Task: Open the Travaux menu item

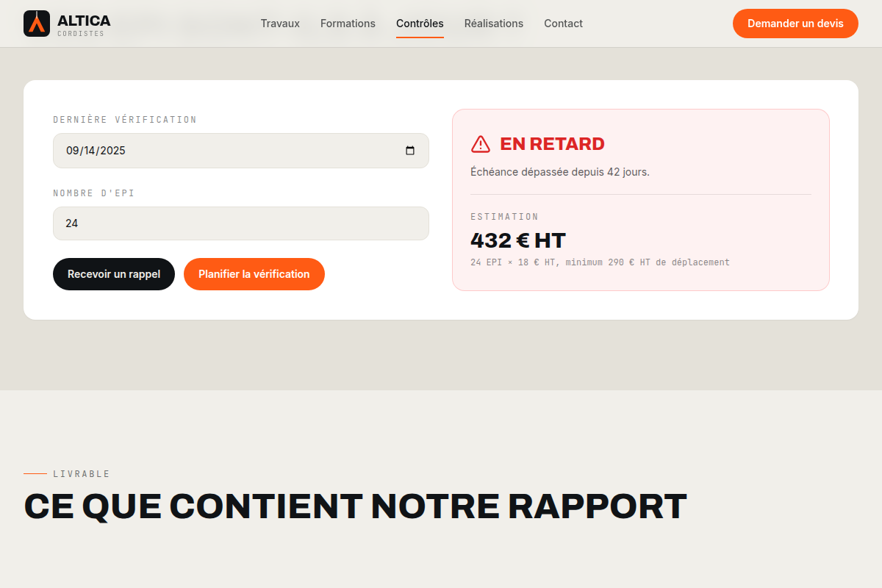Action: point(280,24)
